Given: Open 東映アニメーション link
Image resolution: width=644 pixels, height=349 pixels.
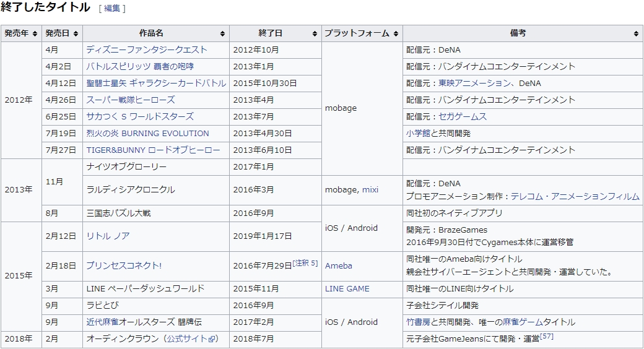Looking at the screenshot, I should [474, 84].
